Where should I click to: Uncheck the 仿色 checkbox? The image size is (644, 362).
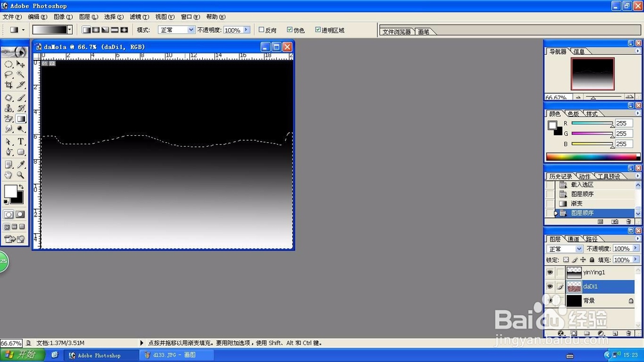click(290, 30)
